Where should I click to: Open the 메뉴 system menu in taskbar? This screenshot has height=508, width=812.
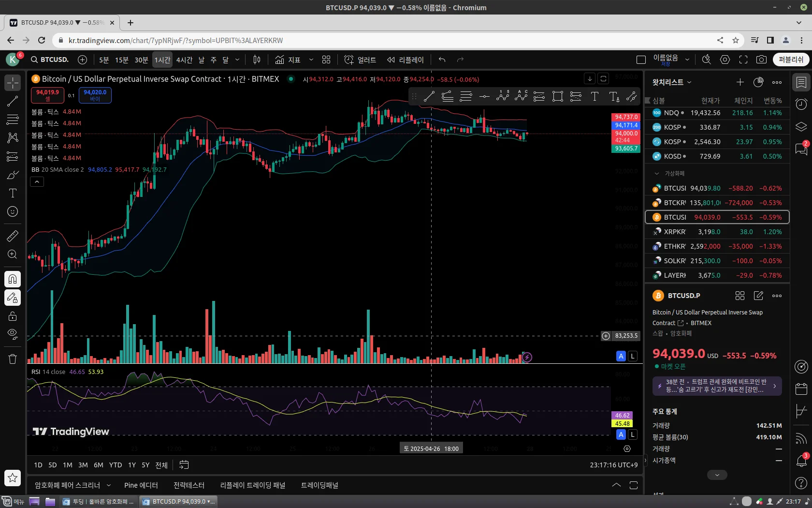pos(13,501)
